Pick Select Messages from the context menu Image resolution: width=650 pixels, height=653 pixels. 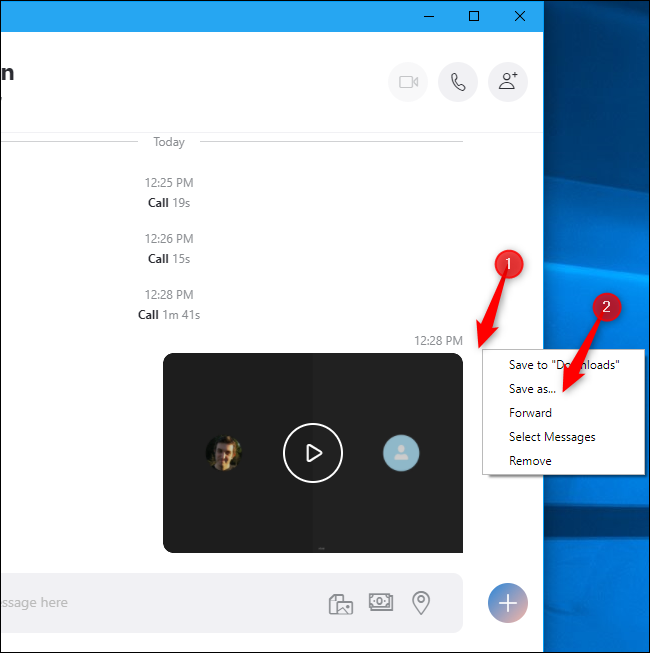click(x=552, y=437)
